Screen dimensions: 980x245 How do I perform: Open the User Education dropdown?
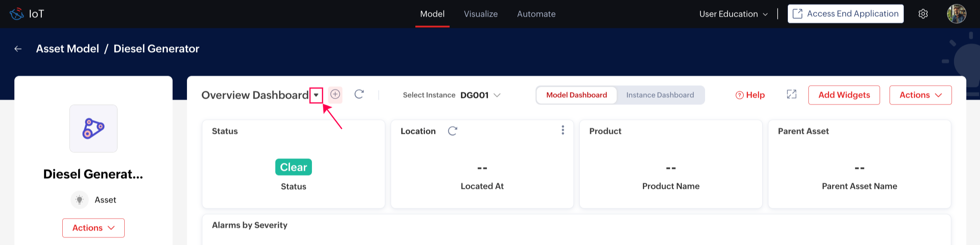(x=733, y=14)
